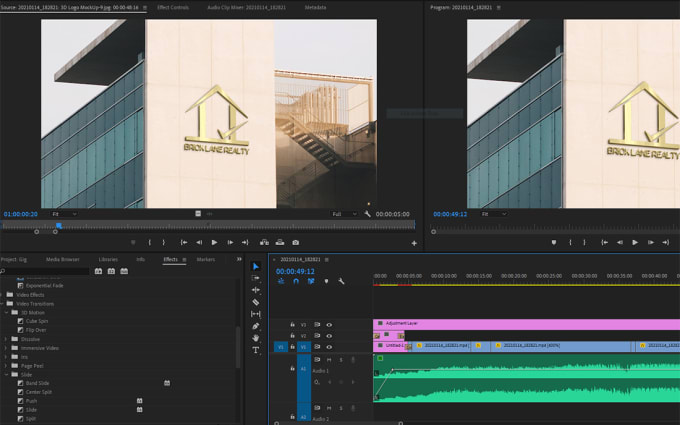
Task: Filter Accelerated Effects in Effects panel
Action: click(98, 271)
